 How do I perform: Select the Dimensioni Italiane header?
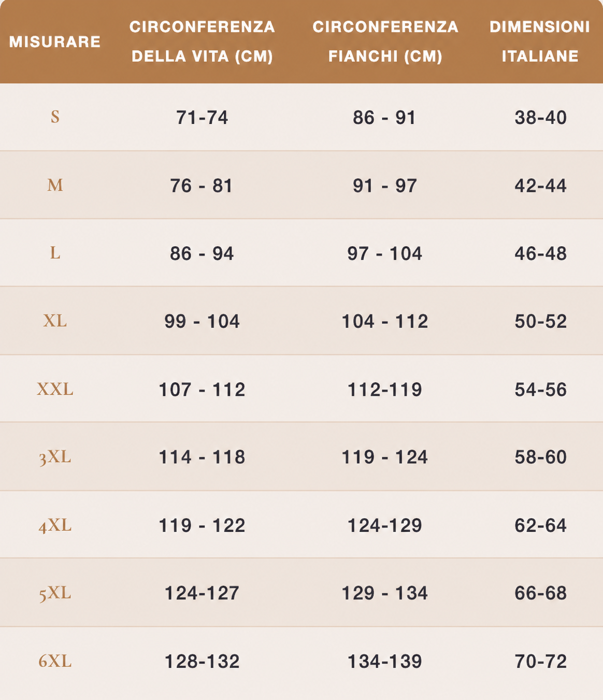pyautogui.click(x=540, y=41)
